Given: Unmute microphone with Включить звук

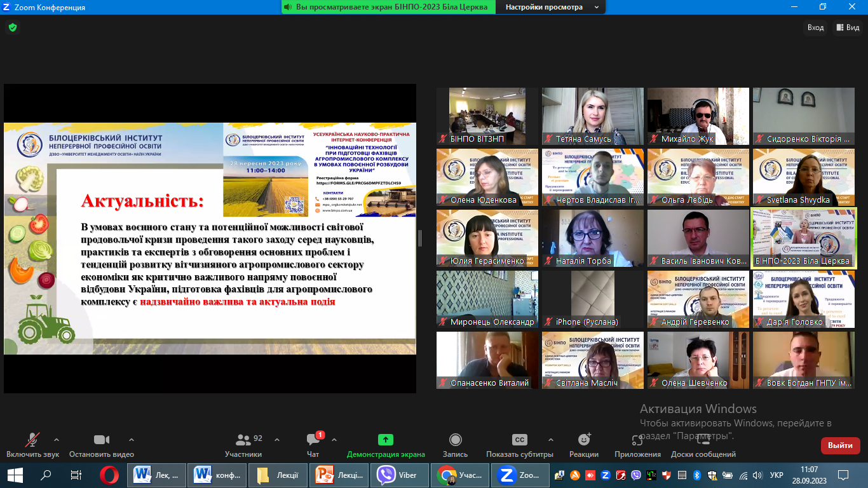Looking at the screenshot, I should point(32,440).
